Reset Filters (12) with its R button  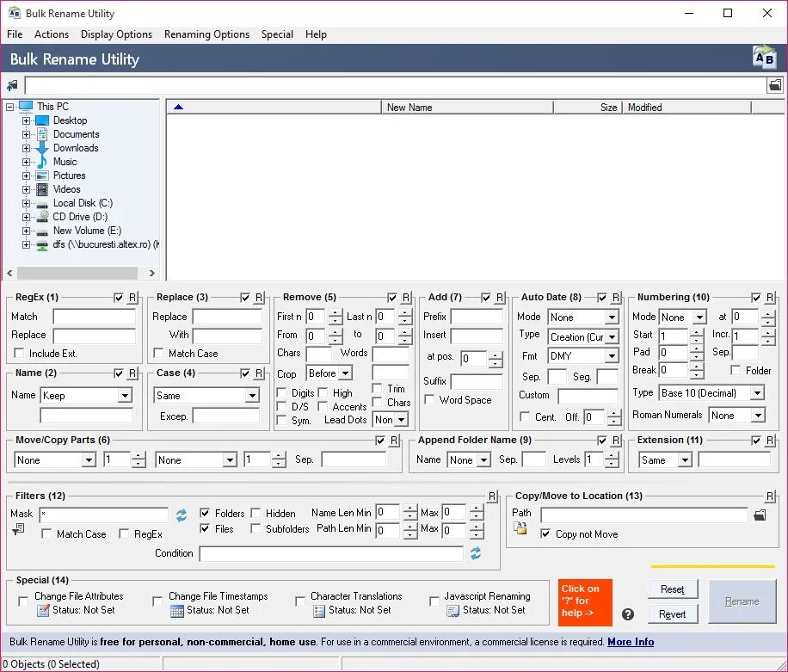[x=492, y=496]
